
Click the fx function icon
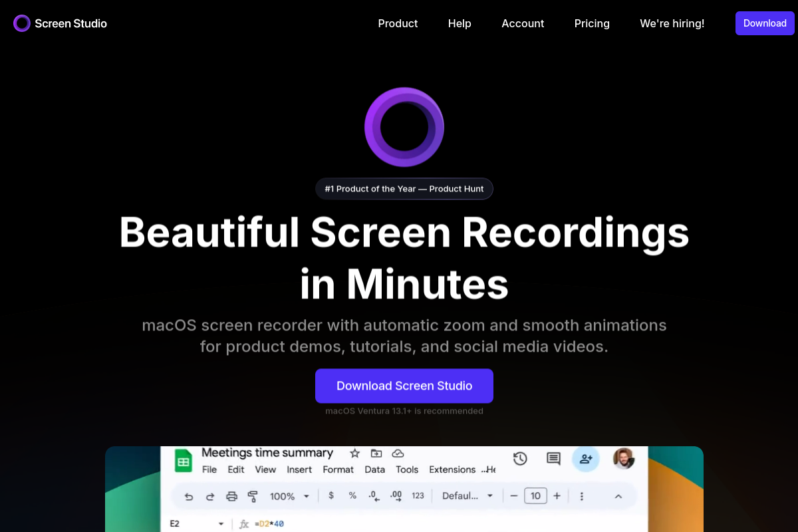click(243, 524)
